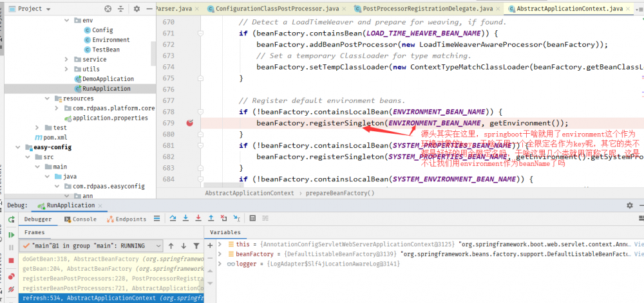644x303 pixels.
Task: Select the next frame down arrow
Action: (x=184, y=246)
